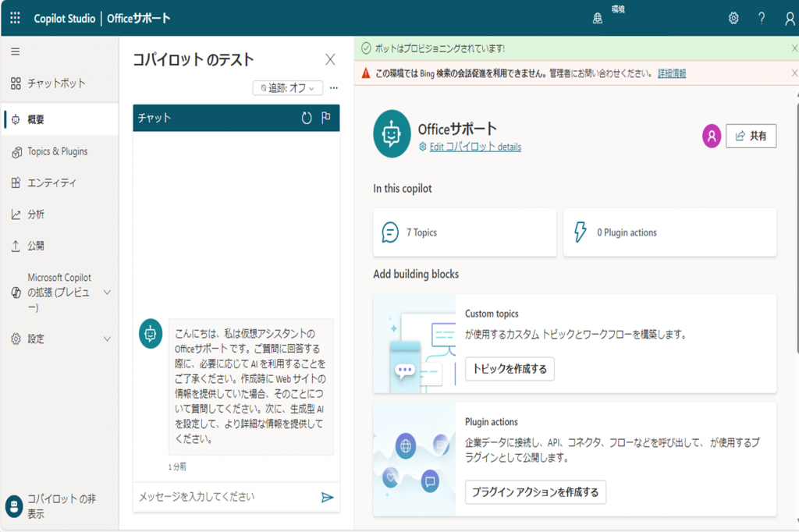Screen dimensions: 799x532
Task: Click the 分析 chart icon
Action: pos(16,215)
